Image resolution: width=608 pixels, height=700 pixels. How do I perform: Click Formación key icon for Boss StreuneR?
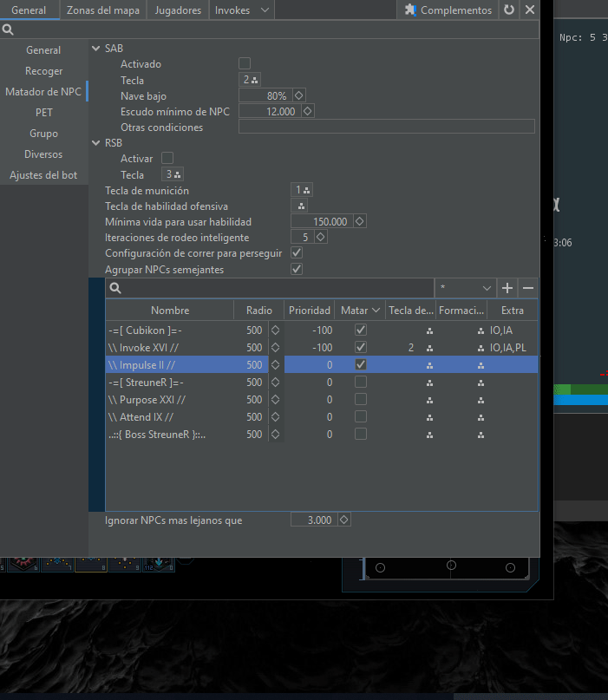point(481,435)
